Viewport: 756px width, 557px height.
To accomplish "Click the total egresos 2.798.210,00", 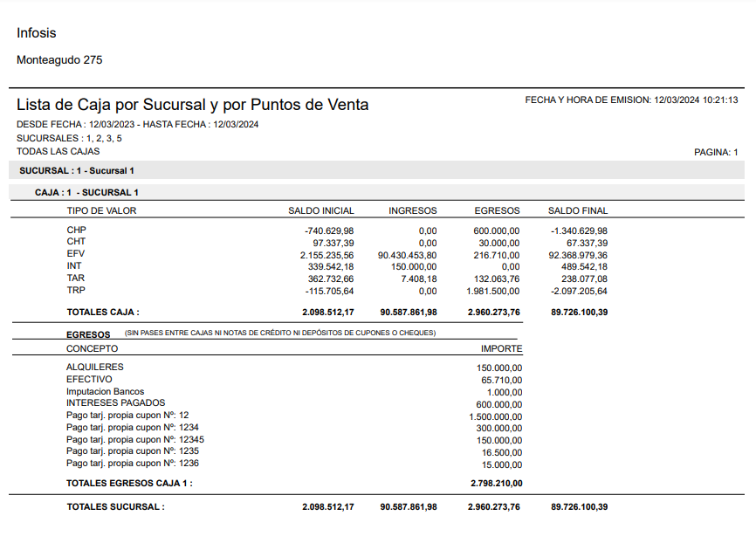I will click(497, 483).
